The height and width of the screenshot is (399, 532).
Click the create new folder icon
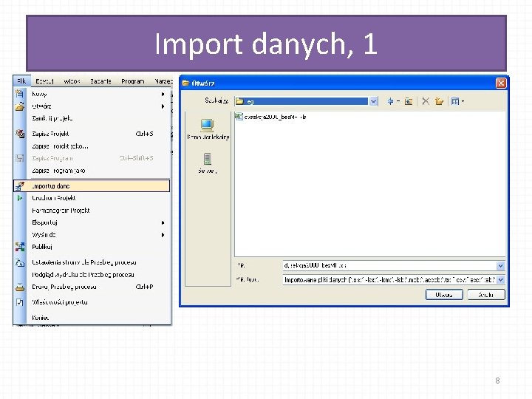(440, 101)
